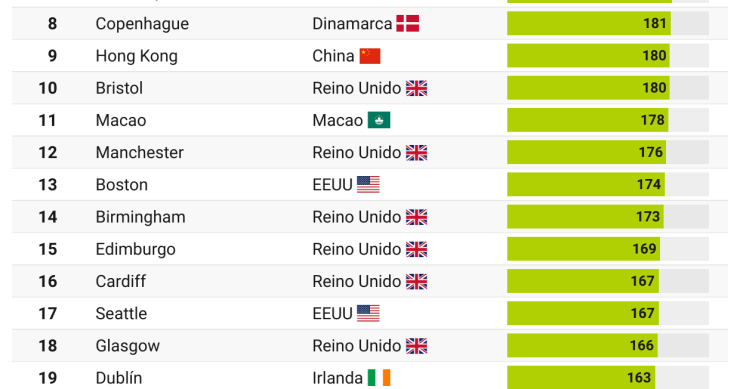Click the UK flag in the Manchester row
This screenshot has height=389, width=740.
point(416,152)
